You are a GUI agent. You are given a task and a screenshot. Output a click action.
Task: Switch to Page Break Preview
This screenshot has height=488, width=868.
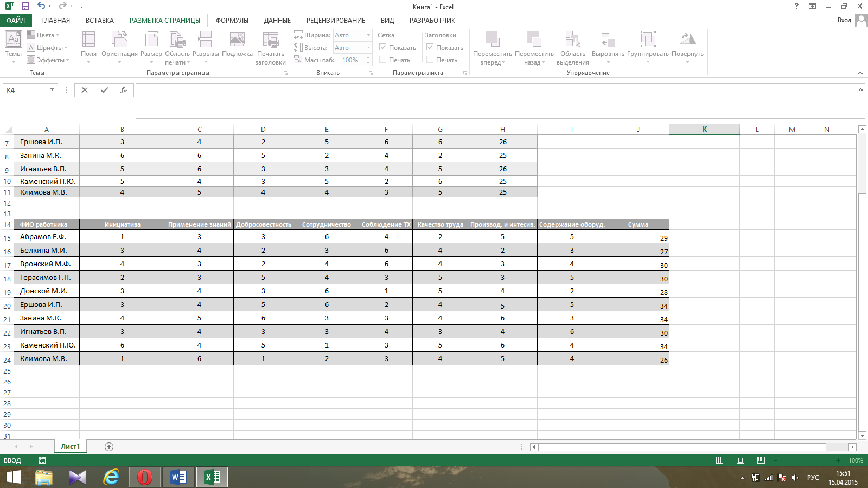tap(761, 460)
